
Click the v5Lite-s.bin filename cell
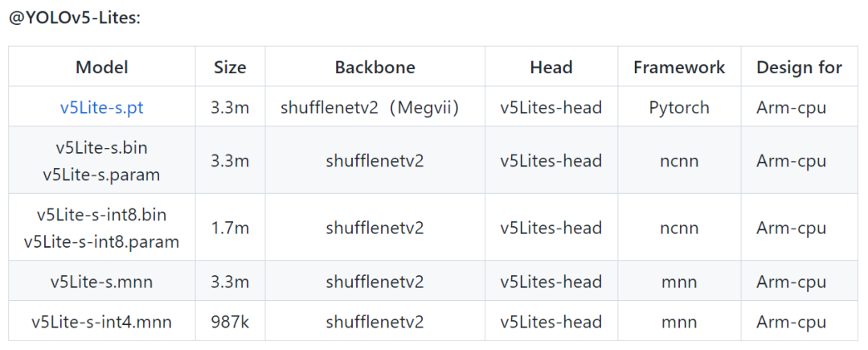click(x=101, y=148)
